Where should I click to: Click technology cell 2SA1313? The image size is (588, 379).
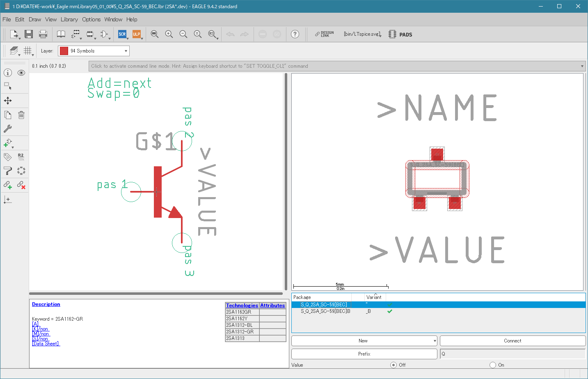pos(243,338)
